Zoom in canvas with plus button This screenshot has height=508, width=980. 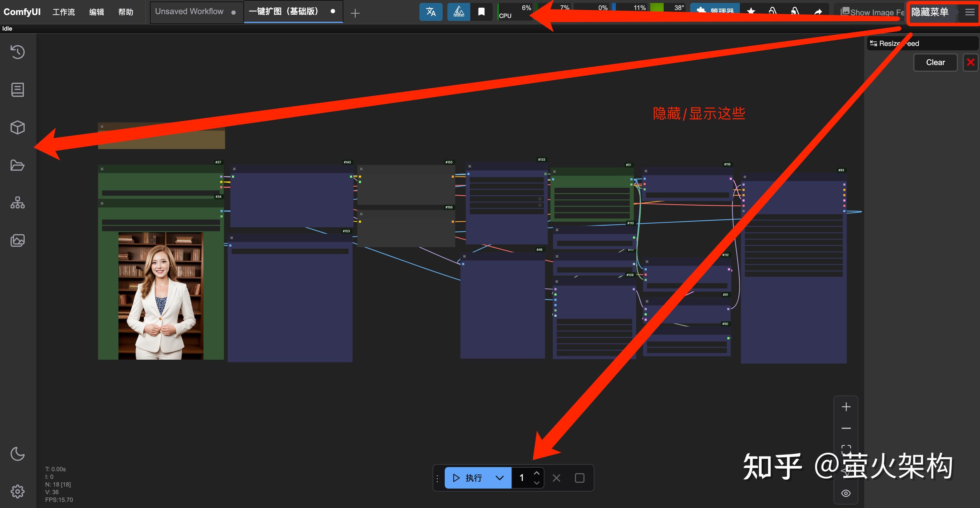[x=846, y=407]
